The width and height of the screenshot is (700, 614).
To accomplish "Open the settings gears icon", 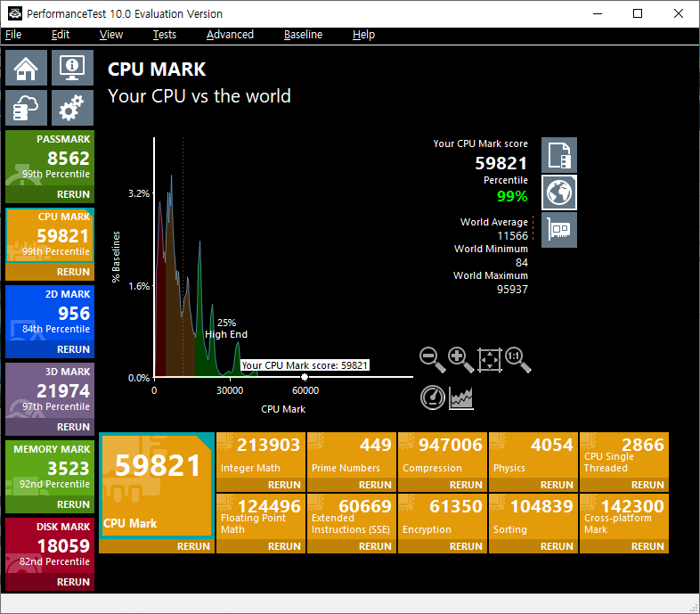I will (72, 108).
